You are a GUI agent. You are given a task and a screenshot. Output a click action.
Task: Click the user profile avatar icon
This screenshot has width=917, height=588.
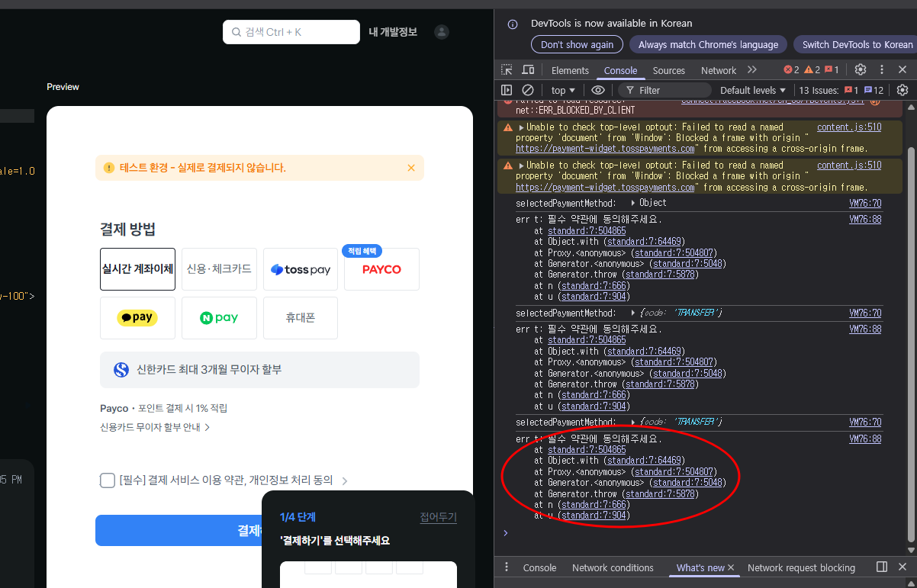[442, 32]
